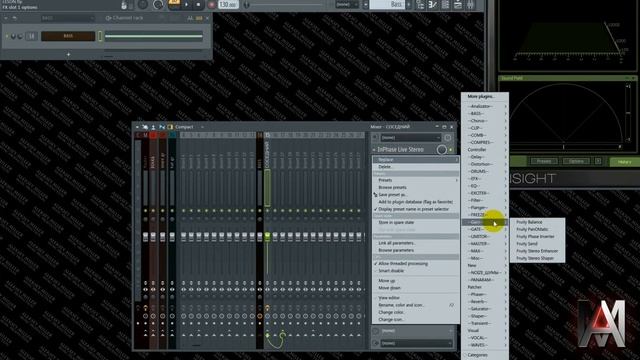Select Fruity Send plugin
This screenshot has height=360, width=640.
[x=538, y=244]
